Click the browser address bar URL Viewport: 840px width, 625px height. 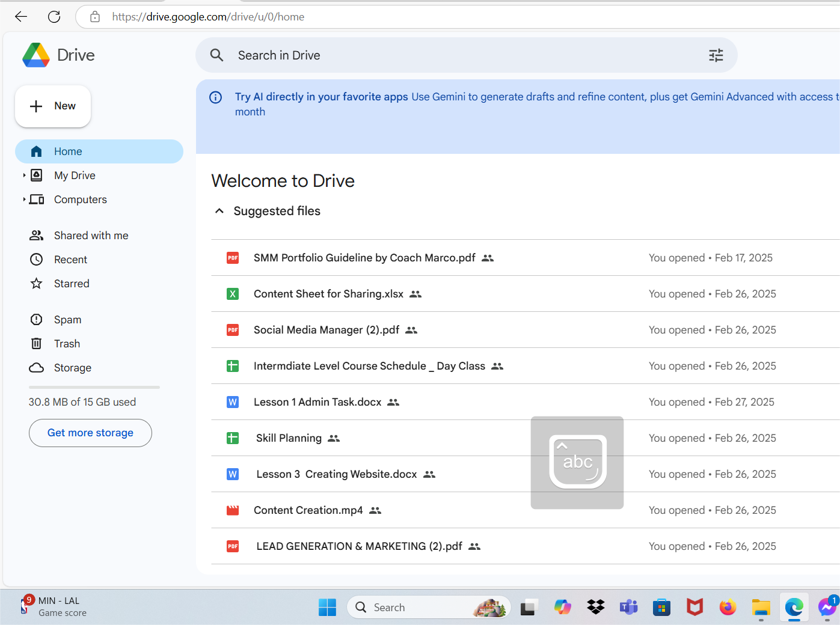208,17
